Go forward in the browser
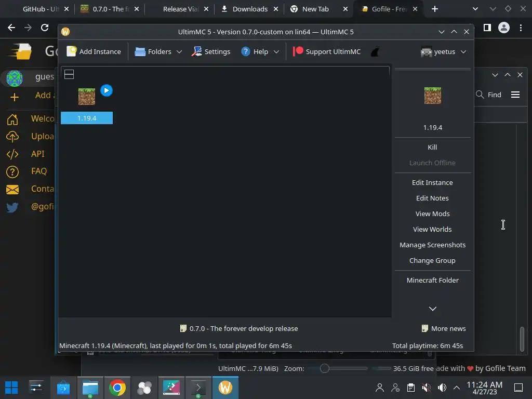This screenshot has width=532, height=399. 28,28
